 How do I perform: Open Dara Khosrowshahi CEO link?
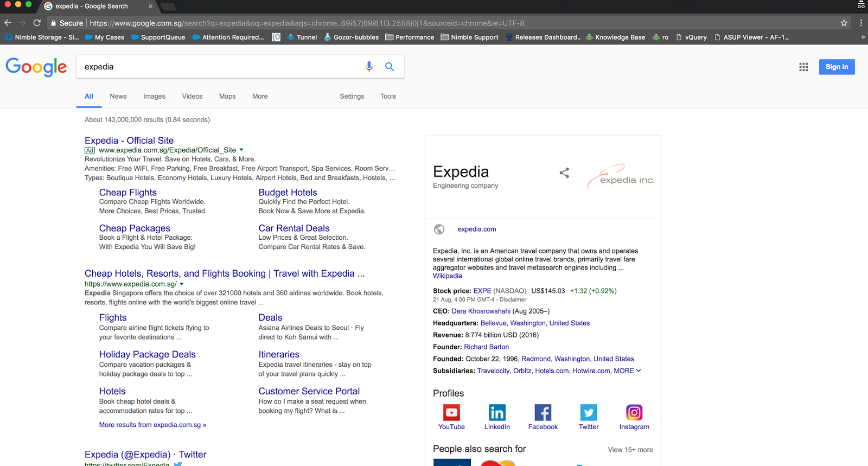tap(481, 311)
